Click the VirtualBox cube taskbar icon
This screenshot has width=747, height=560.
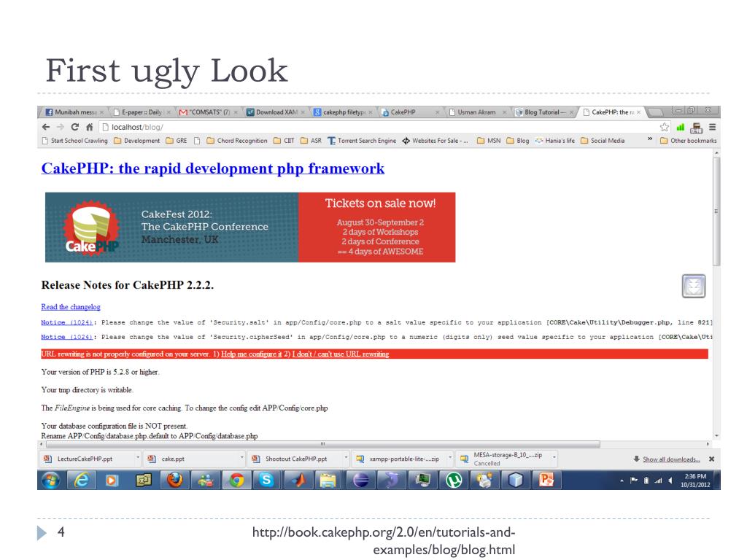(516, 481)
